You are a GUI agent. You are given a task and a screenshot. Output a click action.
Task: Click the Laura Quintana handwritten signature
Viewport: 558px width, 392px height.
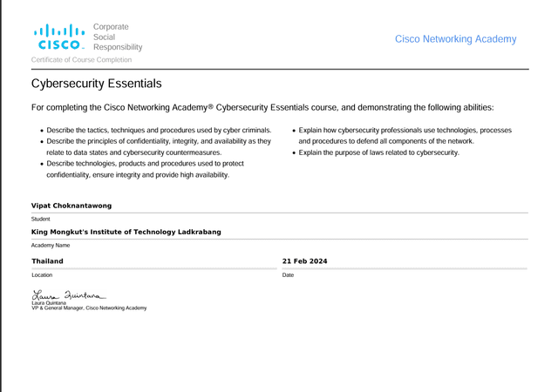(x=68, y=294)
